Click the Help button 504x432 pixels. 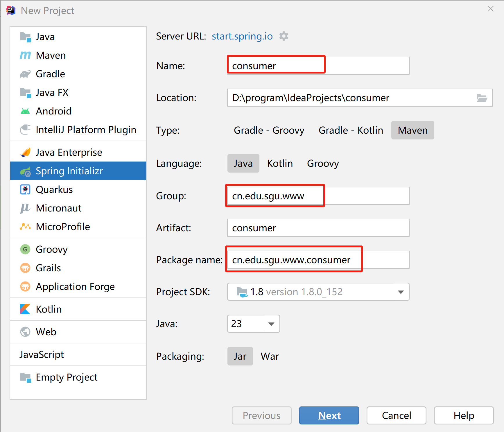(464, 415)
